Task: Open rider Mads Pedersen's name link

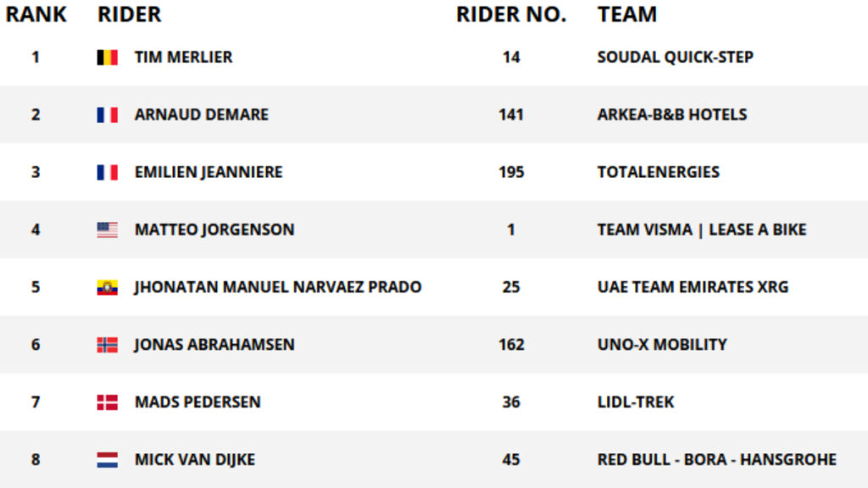Action: (x=198, y=402)
